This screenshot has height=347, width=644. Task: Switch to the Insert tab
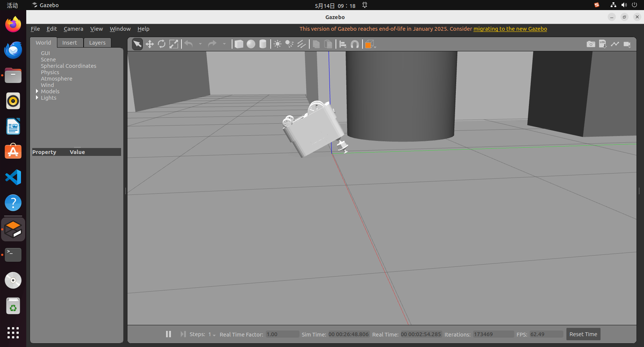(70, 43)
